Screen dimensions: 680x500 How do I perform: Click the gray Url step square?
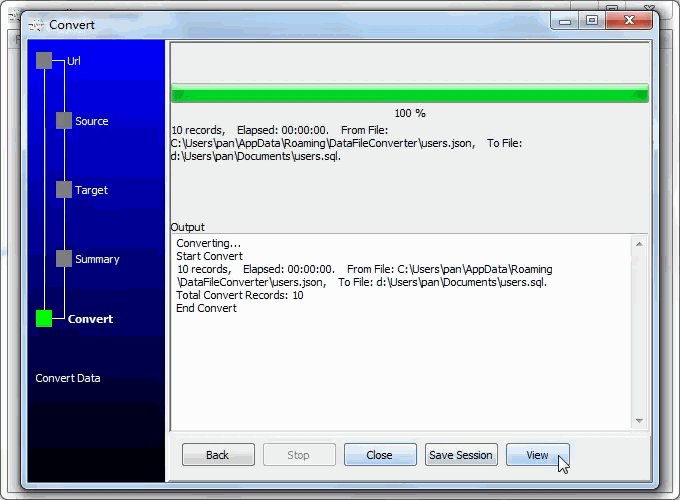pyautogui.click(x=44, y=61)
